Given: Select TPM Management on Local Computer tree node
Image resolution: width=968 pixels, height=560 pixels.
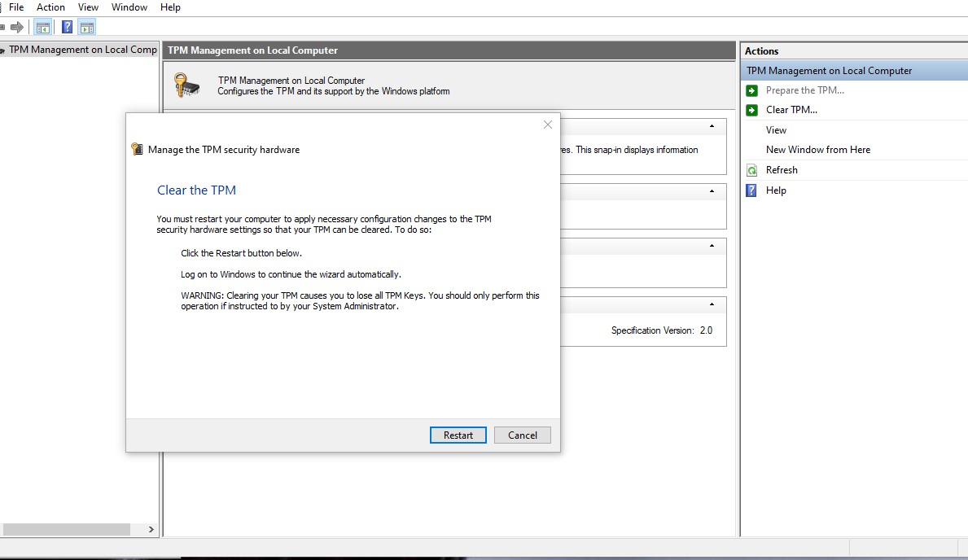Looking at the screenshot, I should pos(81,50).
